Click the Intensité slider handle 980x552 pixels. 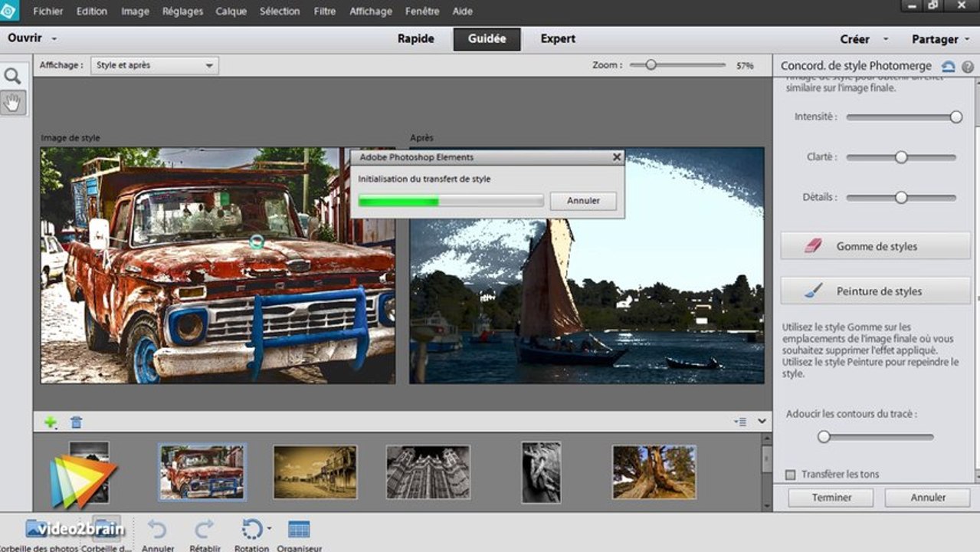(955, 117)
